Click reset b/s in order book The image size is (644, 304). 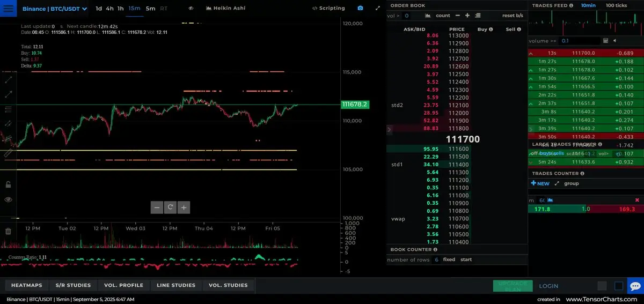pyautogui.click(x=513, y=16)
